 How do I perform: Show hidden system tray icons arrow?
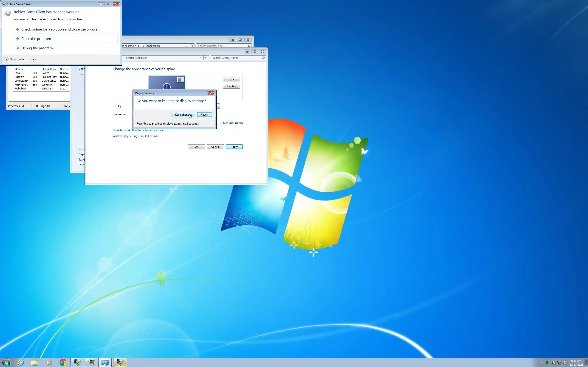(541, 363)
